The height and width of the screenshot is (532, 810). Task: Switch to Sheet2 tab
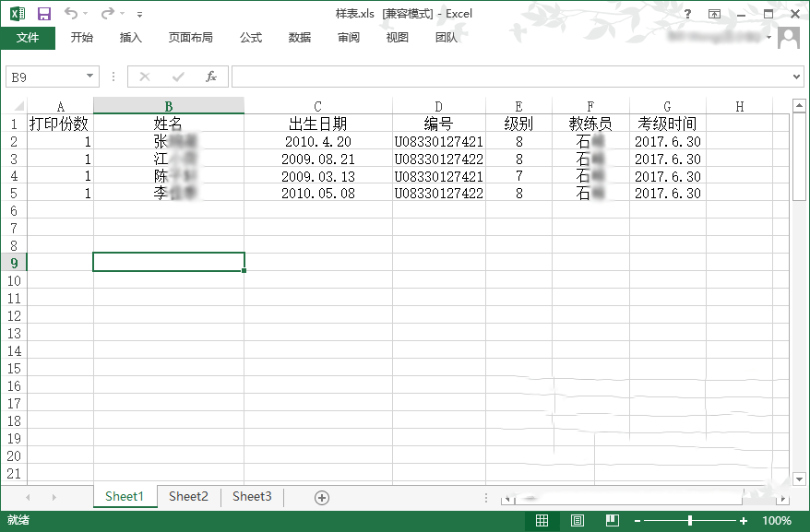(x=188, y=497)
